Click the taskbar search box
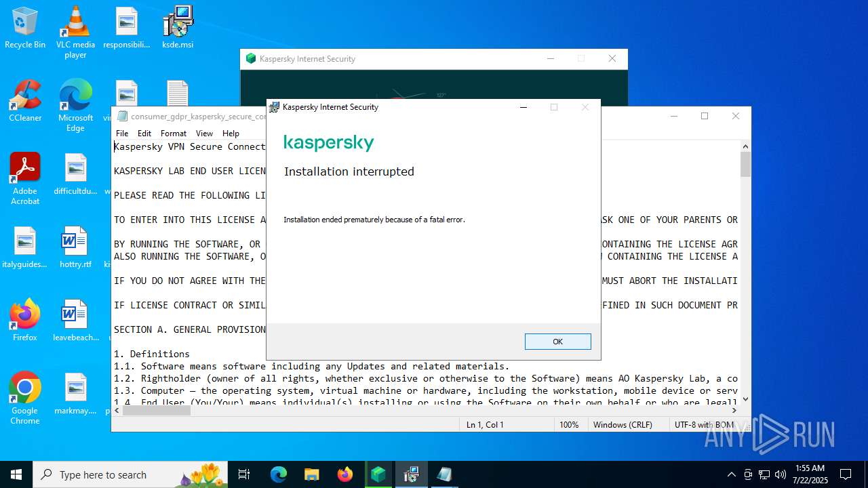This screenshot has width=868, height=488. click(130, 474)
